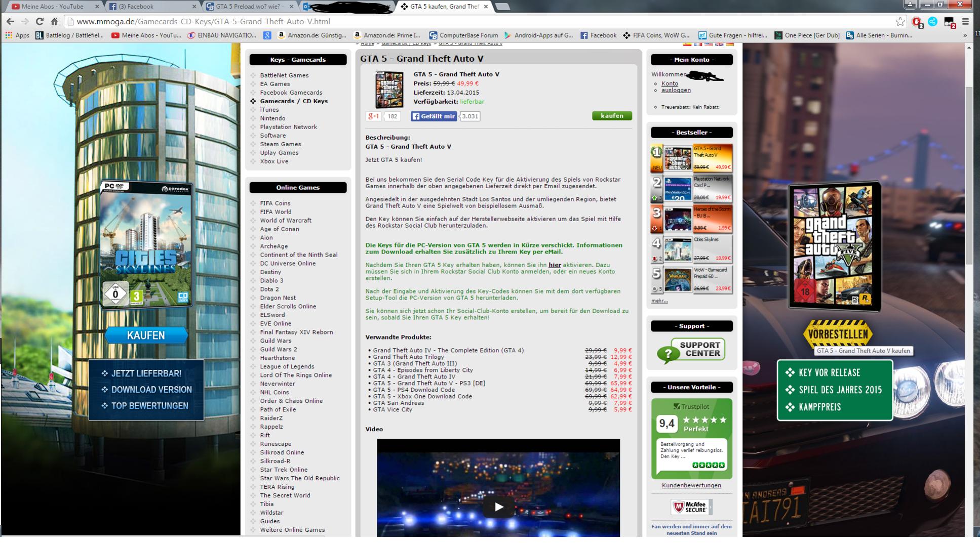The image size is (980, 547).
Task: Expand the bookmarks overflow chevron
Action: click(x=964, y=35)
